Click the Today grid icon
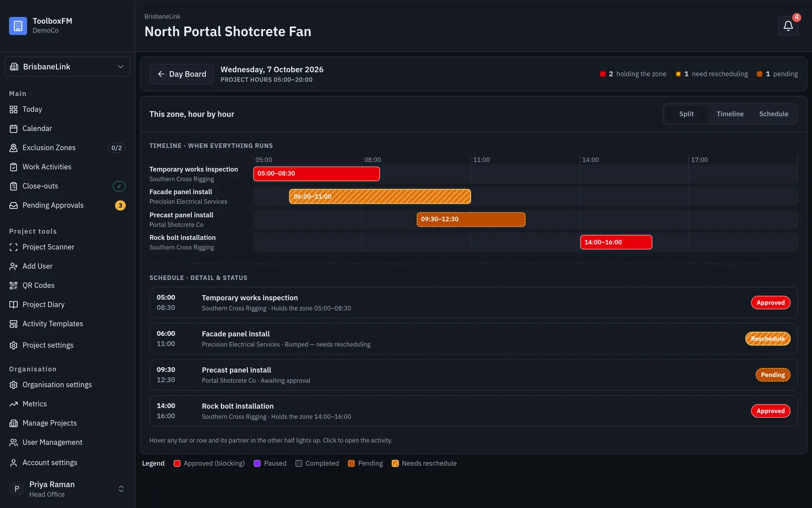The width and height of the screenshot is (812, 508). pyautogui.click(x=14, y=109)
